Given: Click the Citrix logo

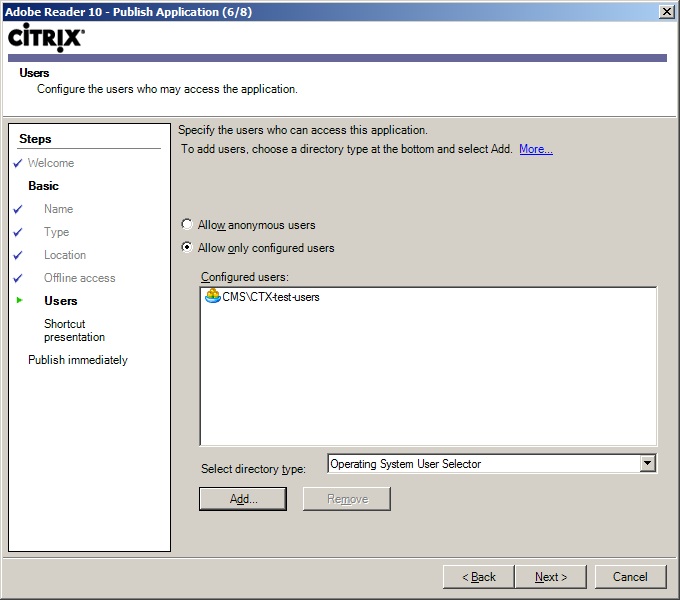Looking at the screenshot, I should tap(46, 37).
